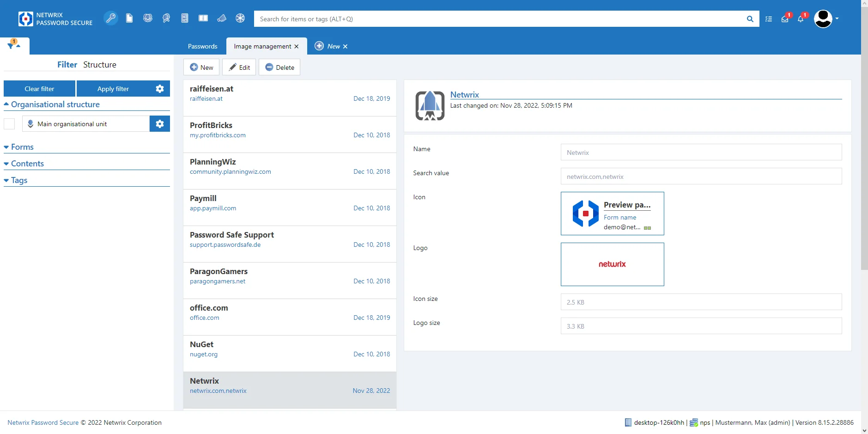Click the Clear filter button

pyautogui.click(x=39, y=89)
